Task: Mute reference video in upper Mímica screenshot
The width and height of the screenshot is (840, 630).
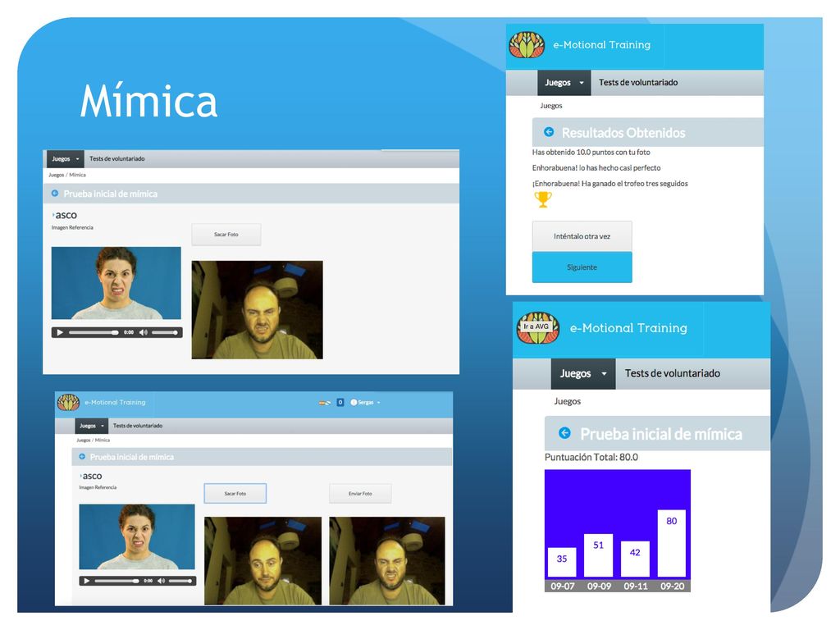Action: (143, 333)
